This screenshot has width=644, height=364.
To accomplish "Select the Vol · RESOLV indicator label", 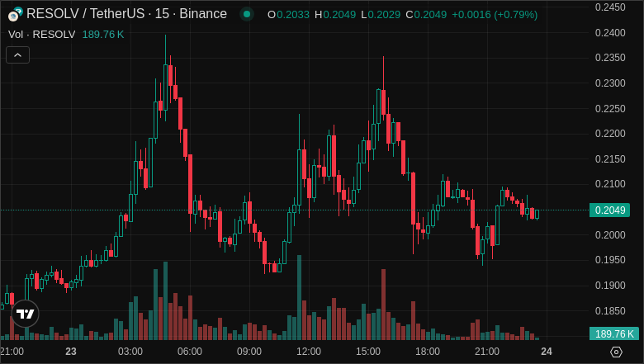I will pos(42,35).
